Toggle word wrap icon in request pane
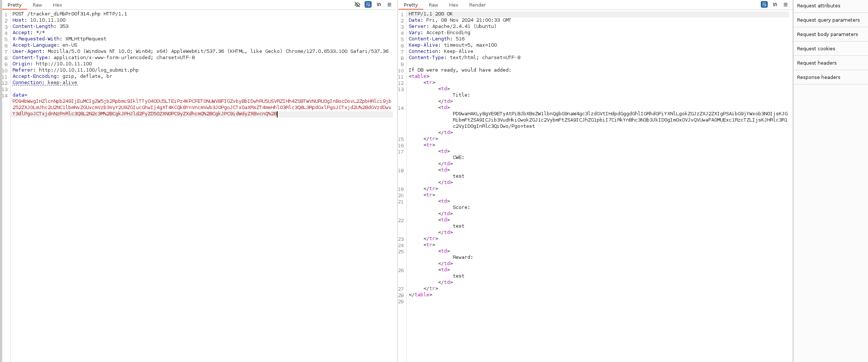868x362 pixels. coord(368,5)
